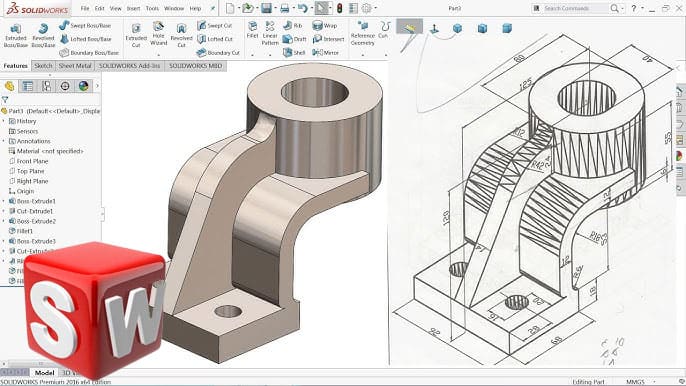Viewport: 686px width, 386px height.
Task: Switch to DisplayManager panel tab
Action: pyautogui.click(x=84, y=86)
